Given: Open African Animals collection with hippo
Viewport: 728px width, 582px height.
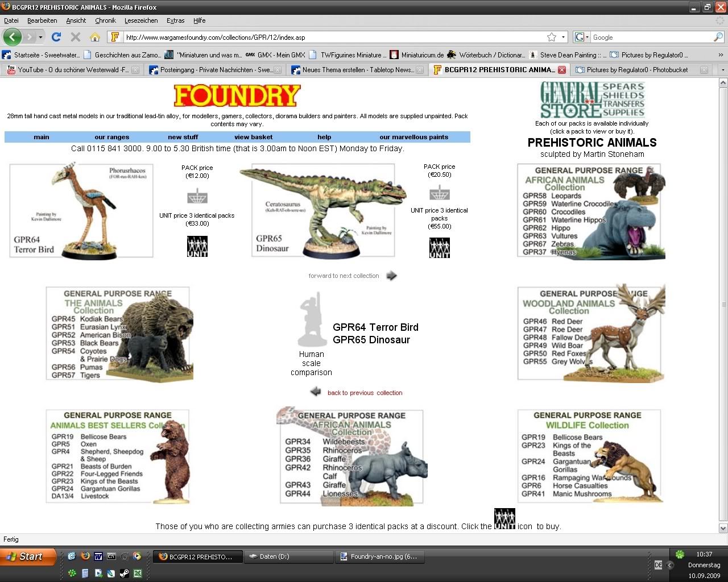Looking at the screenshot, I should (591, 211).
